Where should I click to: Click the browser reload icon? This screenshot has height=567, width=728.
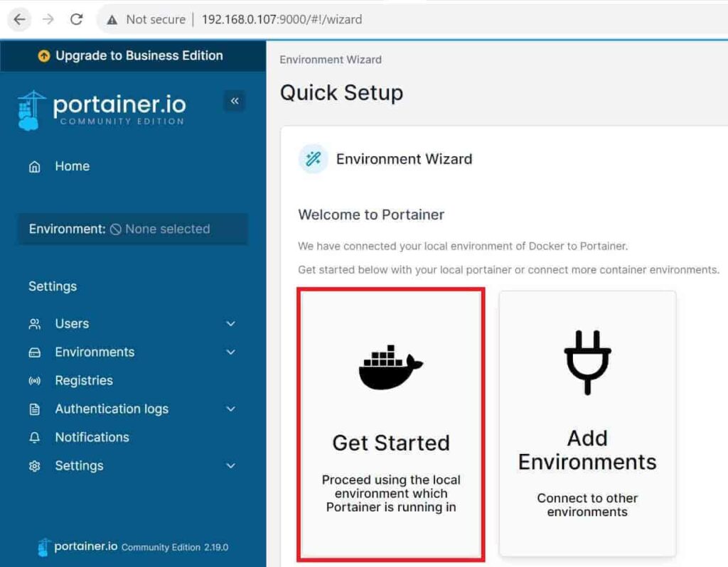[77, 19]
